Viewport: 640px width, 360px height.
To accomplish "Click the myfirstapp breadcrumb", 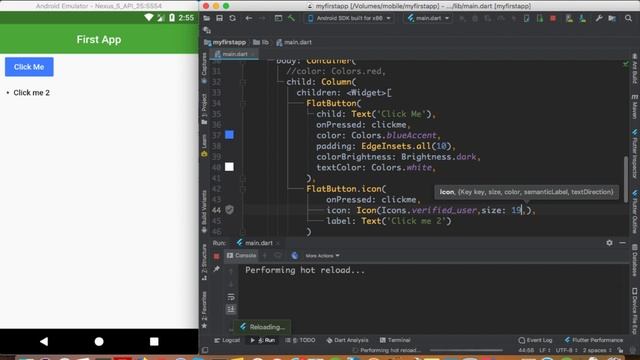I will pyautogui.click(x=225, y=42).
